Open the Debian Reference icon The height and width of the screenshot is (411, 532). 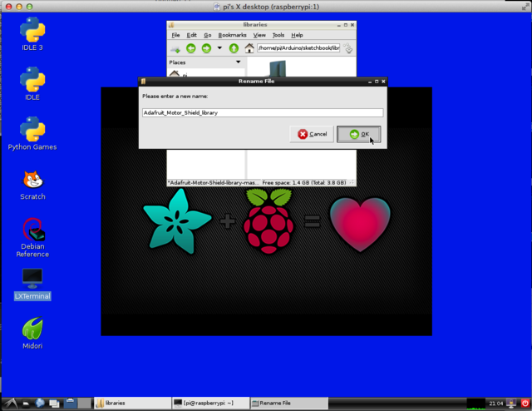point(32,230)
